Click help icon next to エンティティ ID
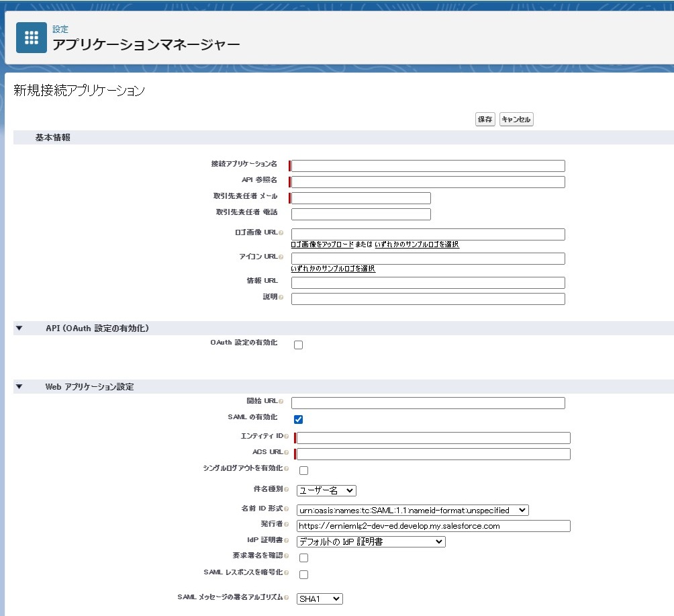 pyautogui.click(x=286, y=437)
